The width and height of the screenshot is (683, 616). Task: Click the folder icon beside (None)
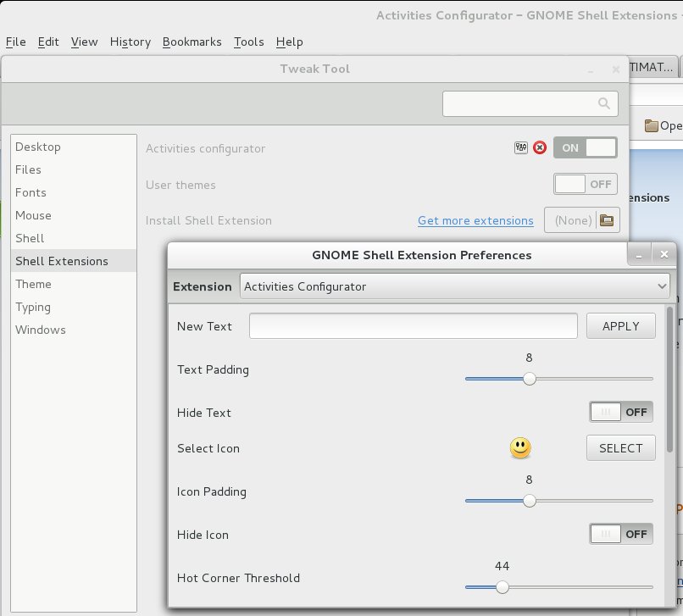point(607,220)
